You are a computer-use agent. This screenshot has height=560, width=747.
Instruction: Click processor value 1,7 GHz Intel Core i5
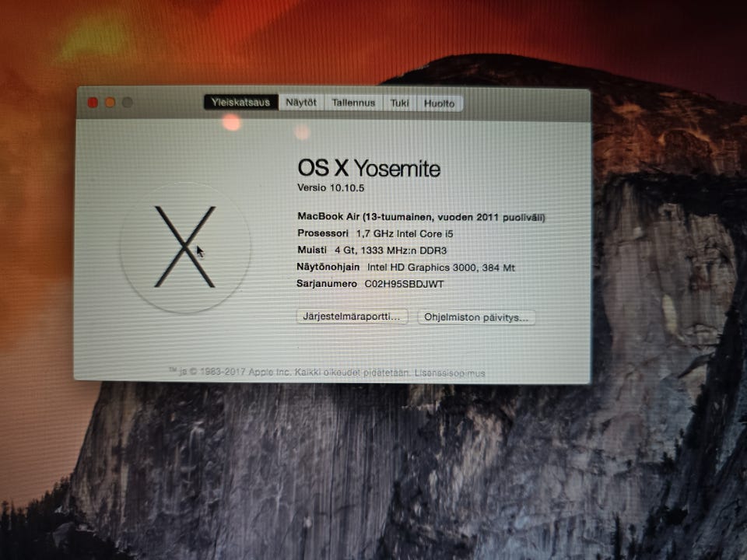coord(405,234)
